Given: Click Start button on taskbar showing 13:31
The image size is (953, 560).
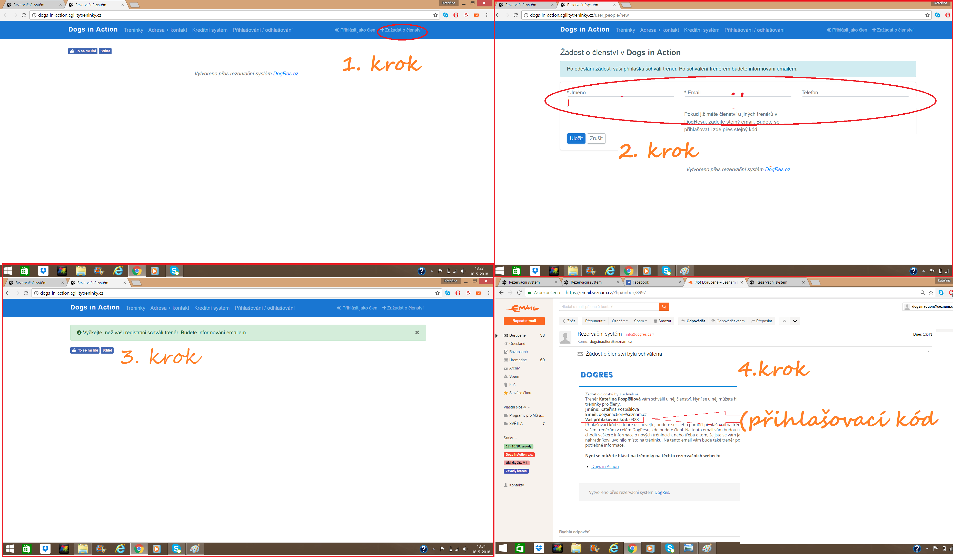Looking at the screenshot, I should (10, 549).
